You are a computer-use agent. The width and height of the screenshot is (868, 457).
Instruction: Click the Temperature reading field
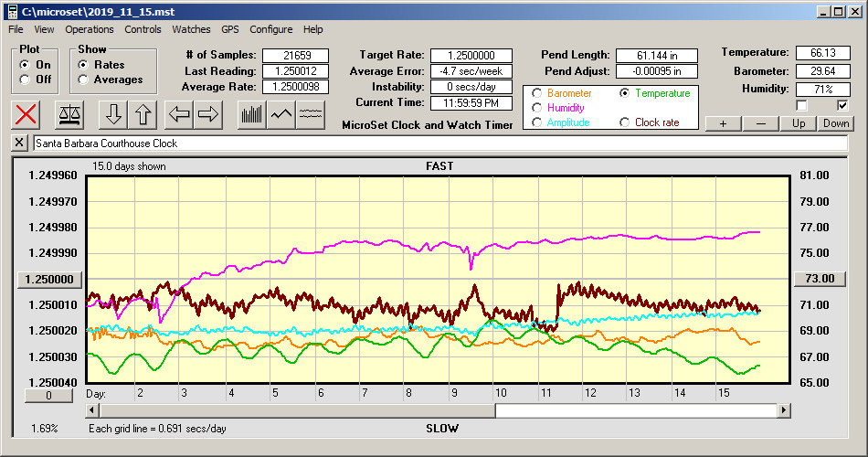pos(822,53)
